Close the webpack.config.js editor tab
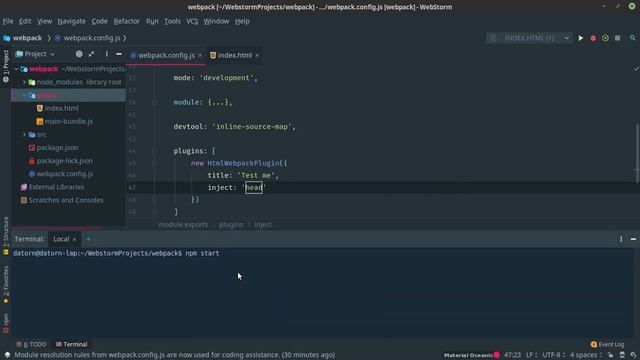Image resolution: width=640 pixels, height=360 pixels. coord(200,55)
